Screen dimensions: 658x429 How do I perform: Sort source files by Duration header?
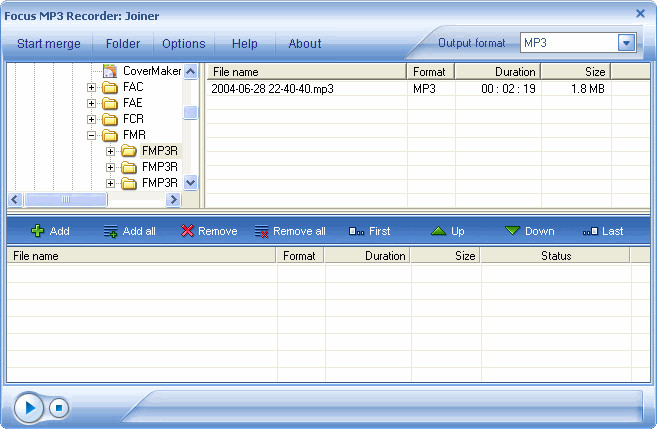click(498, 72)
